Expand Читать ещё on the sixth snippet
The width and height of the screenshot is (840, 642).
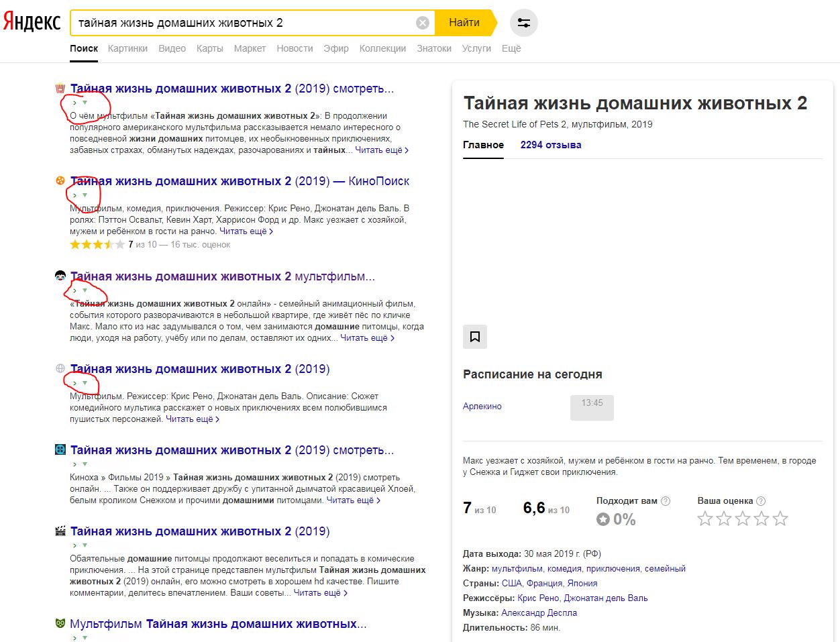(321, 593)
